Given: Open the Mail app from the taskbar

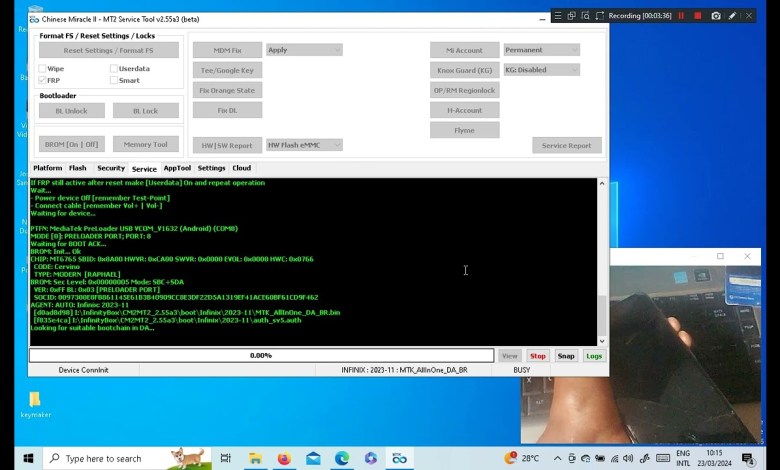Looking at the screenshot, I should pyautogui.click(x=313, y=458).
